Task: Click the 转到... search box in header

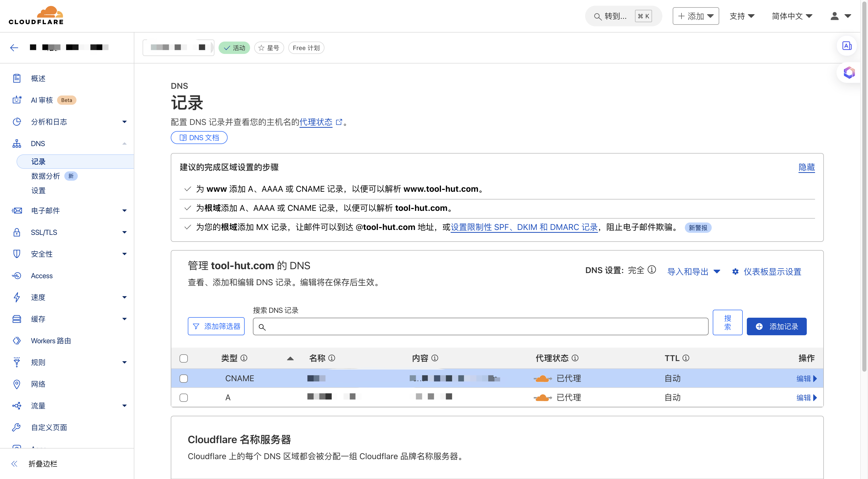Action: (x=623, y=16)
